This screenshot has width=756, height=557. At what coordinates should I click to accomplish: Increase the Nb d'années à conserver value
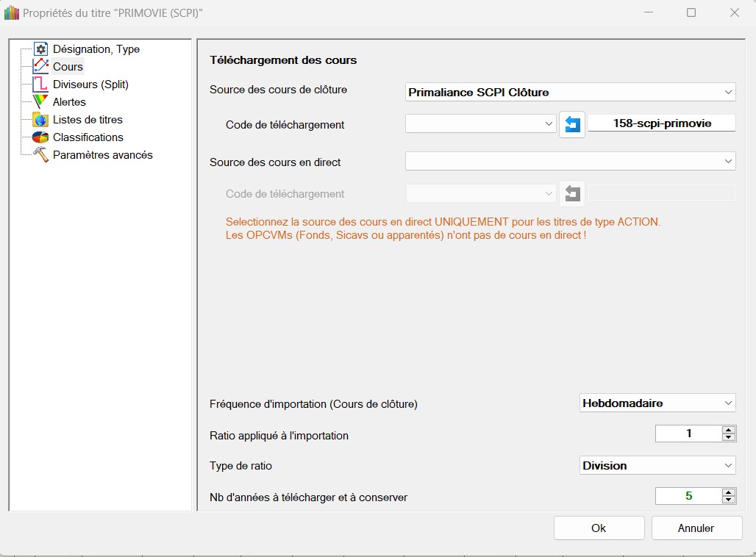pyautogui.click(x=728, y=492)
